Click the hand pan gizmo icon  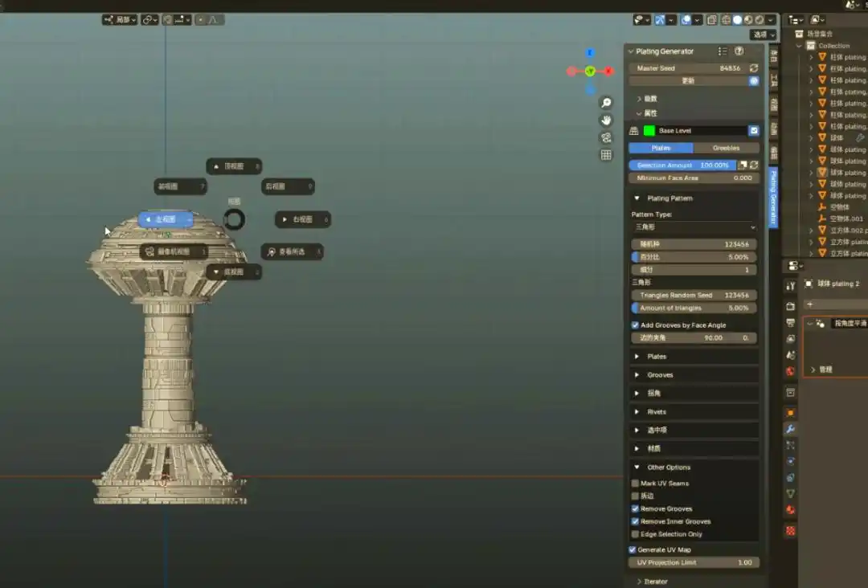point(606,120)
